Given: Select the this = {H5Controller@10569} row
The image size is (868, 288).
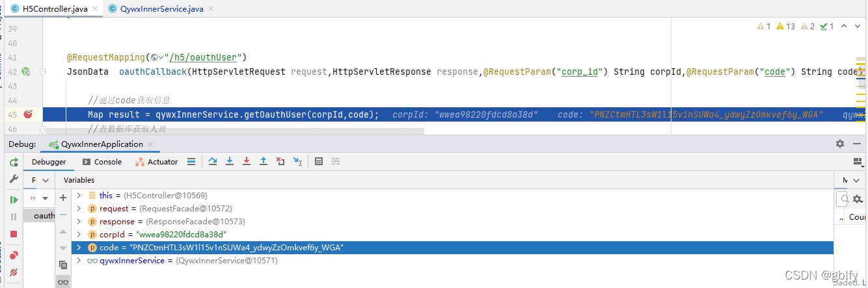Looking at the screenshot, I should pos(452,196).
